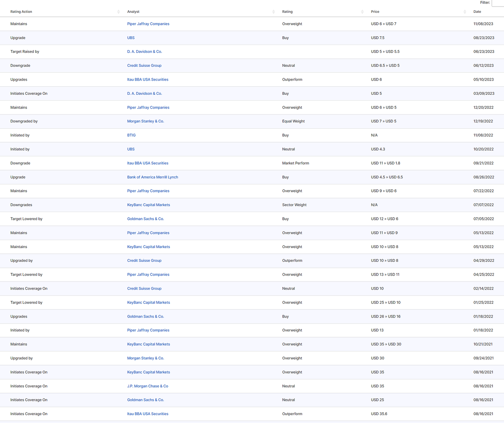Screen dimensions: 504x423
Task: Open Credit Suisse Group link dated 02/14/2022
Action: [144, 288]
